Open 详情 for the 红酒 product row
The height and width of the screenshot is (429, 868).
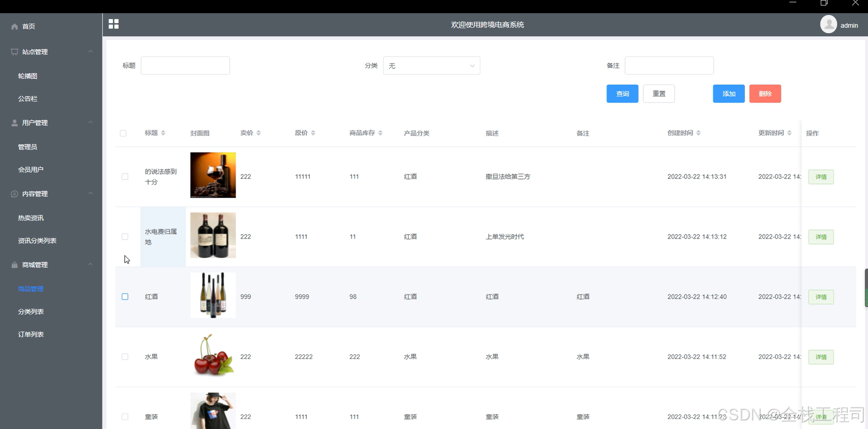(x=821, y=297)
